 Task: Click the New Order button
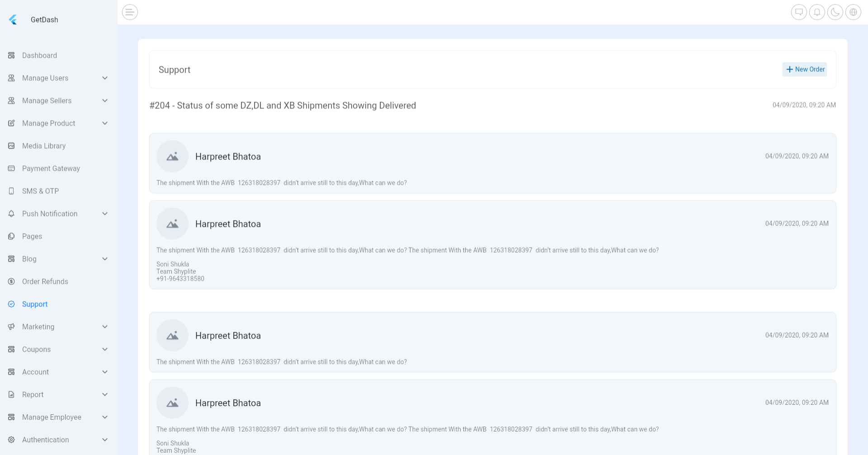click(x=805, y=70)
